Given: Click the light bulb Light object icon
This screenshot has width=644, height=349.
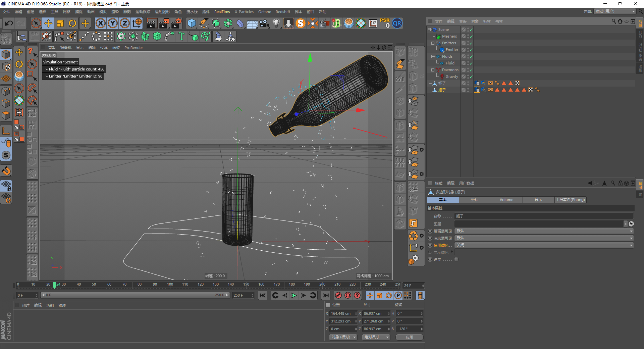Looking at the screenshot, I should (276, 23).
